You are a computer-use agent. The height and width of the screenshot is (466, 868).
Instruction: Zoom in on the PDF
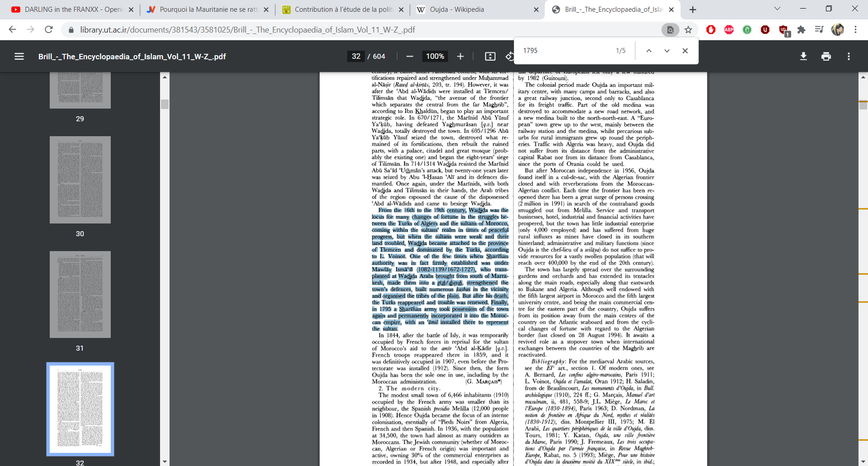(x=460, y=57)
